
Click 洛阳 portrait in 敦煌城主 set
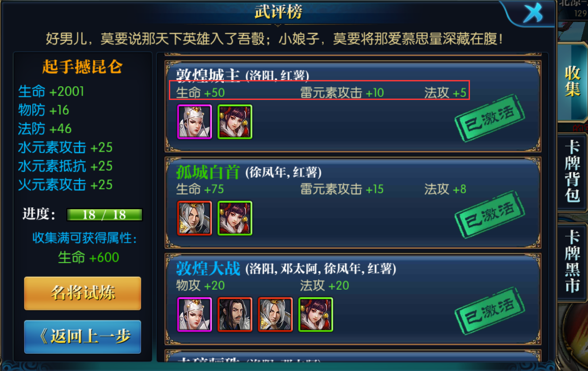click(195, 122)
